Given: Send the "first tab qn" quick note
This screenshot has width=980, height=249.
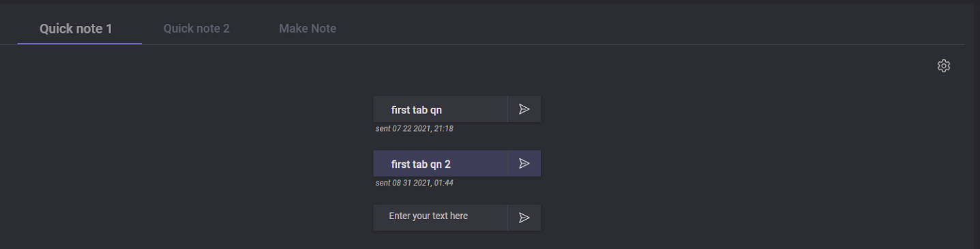Looking at the screenshot, I should (x=524, y=109).
